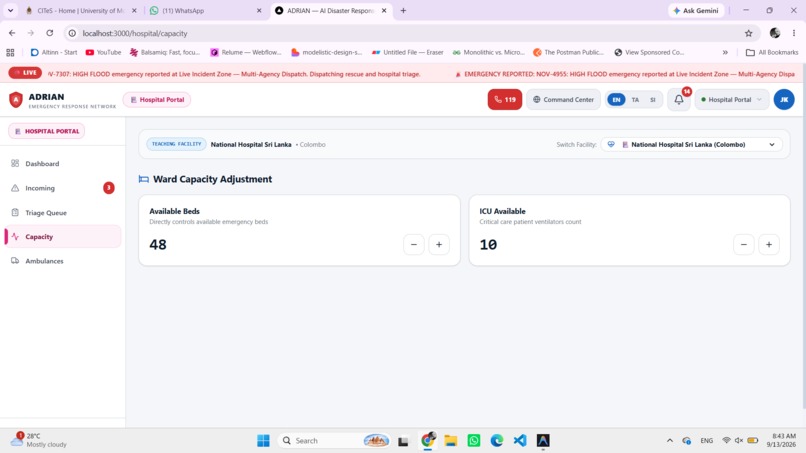Viewport: 806px width, 453px height.
Task: Open Visual Studio Code from the taskbar
Action: pyautogui.click(x=520, y=441)
